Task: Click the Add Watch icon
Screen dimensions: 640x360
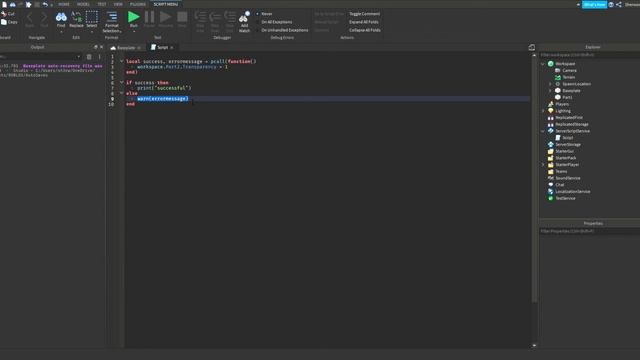Action: click(x=244, y=17)
